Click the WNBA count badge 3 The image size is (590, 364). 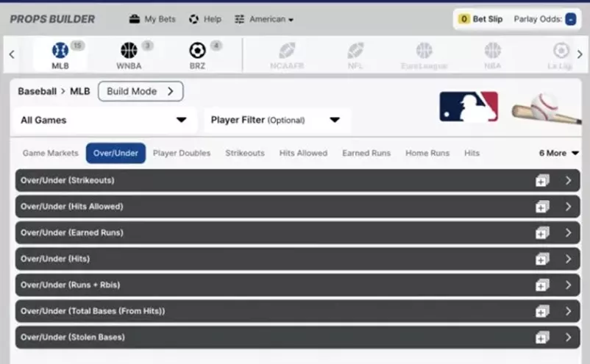pyautogui.click(x=147, y=46)
